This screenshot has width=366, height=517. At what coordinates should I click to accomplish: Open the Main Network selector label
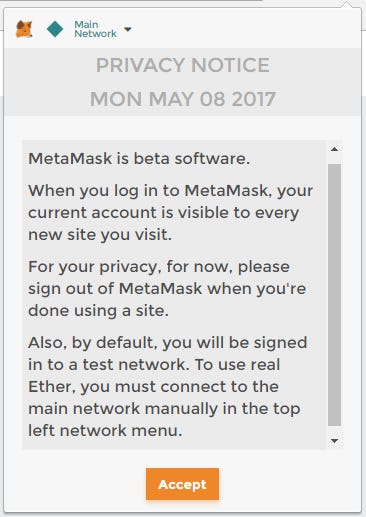click(95, 29)
